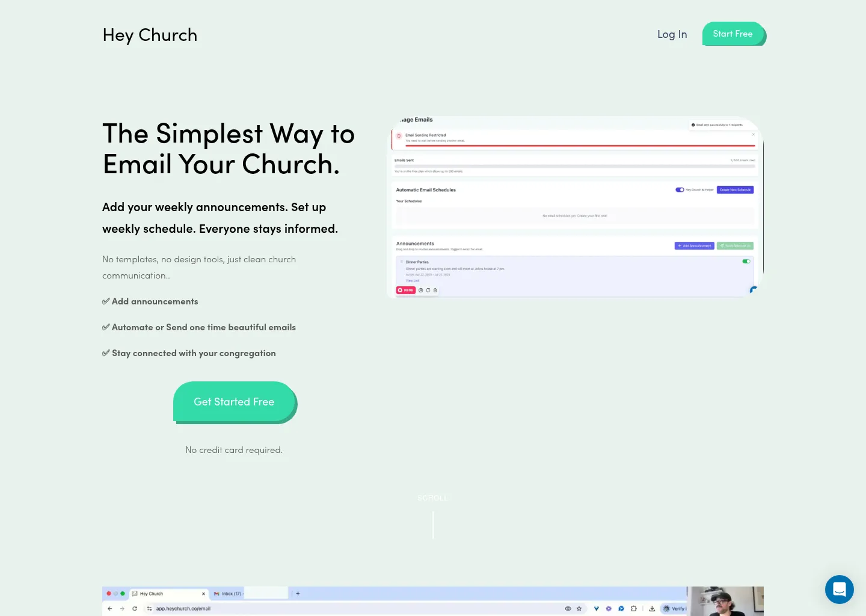Viewport: 866px width, 616px height.
Task: Click the new tab plus in video
Action: tap(298, 593)
